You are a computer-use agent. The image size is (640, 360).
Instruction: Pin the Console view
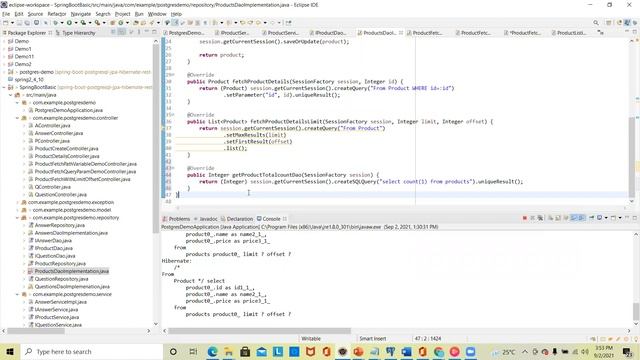coord(591,218)
